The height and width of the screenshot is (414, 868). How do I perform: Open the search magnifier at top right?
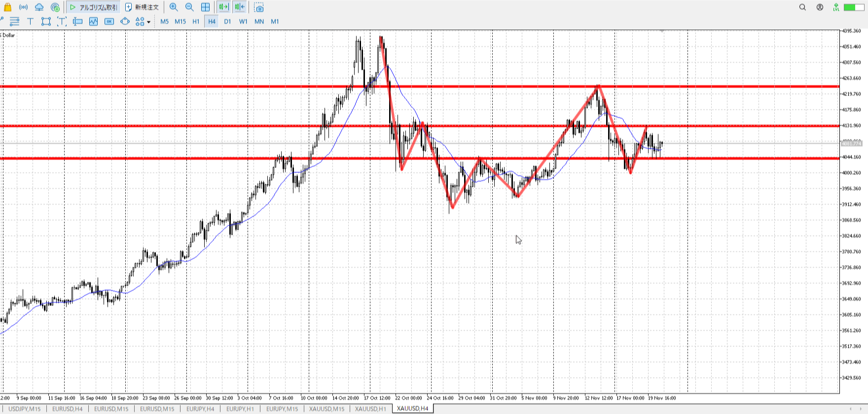pyautogui.click(x=802, y=7)
